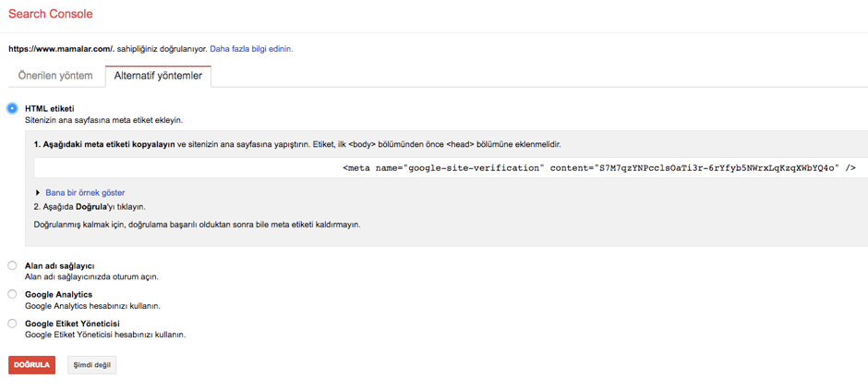This screenshot has width=868, height=391.
Task: Click the Search Console title
Action: pos(50,15)
